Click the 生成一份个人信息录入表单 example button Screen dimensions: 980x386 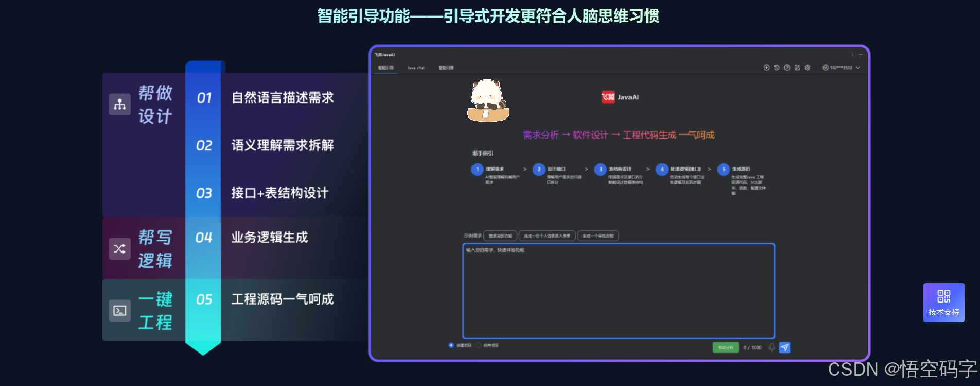click(x=547, y=236)
